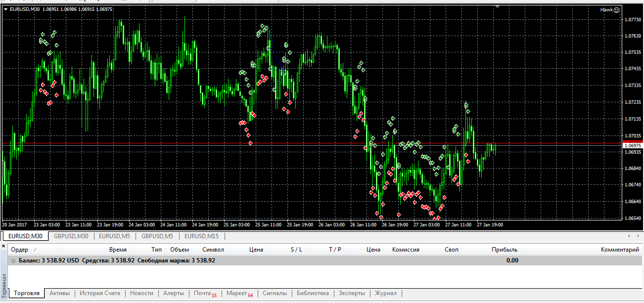Click the Hawk smiley face icon
The image size is (644, 303).
[x=616, y=9]
